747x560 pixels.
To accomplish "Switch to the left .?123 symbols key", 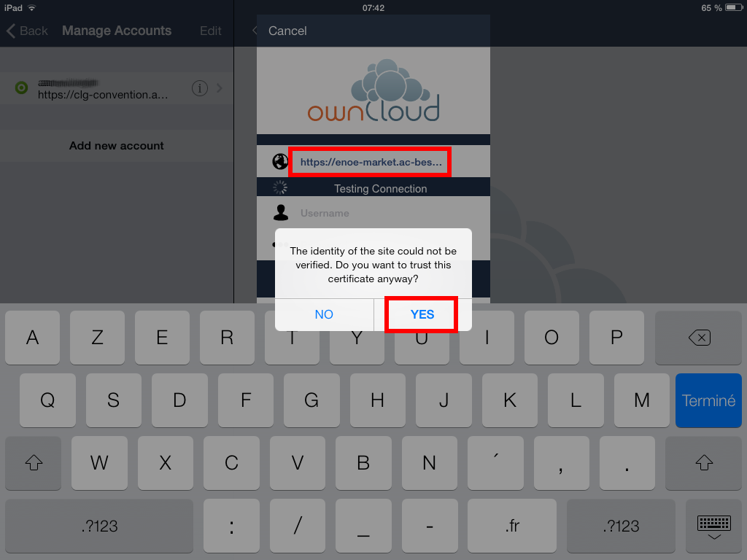I will pyautogui.click(x=99, y=526).
